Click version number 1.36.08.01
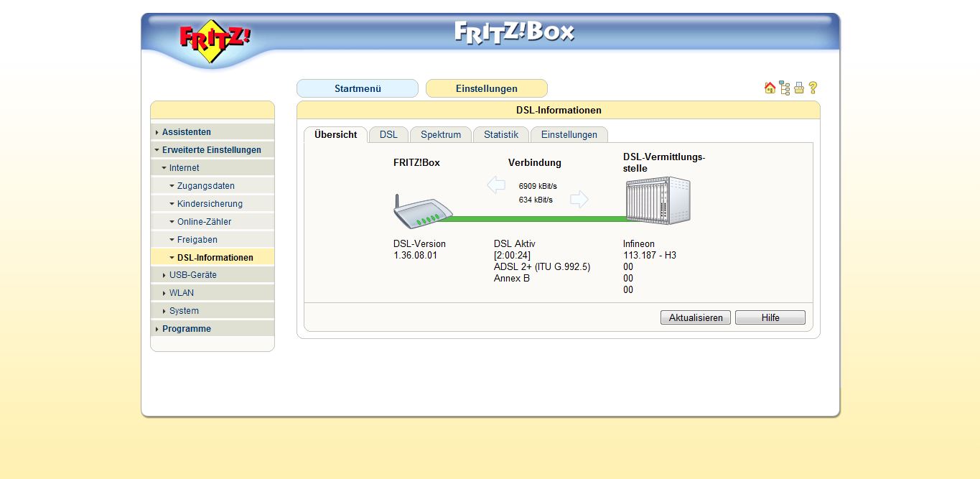980x479 pixels. [x=415, y=255]
